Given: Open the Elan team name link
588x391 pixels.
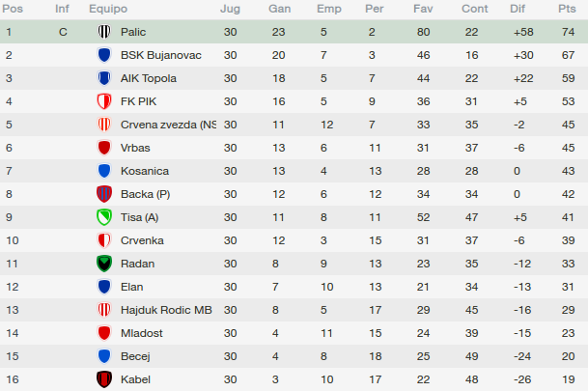Looking at the screenshot, I should tap(131, 287).
